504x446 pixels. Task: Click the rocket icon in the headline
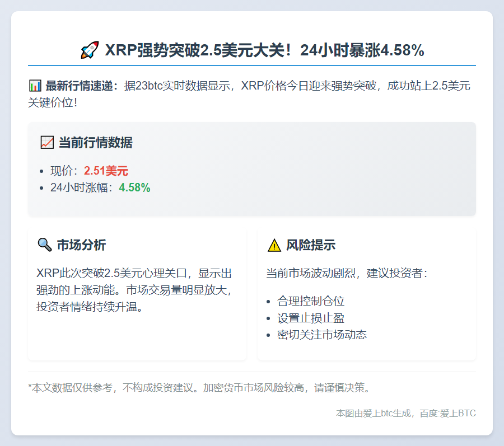(88, 49)
